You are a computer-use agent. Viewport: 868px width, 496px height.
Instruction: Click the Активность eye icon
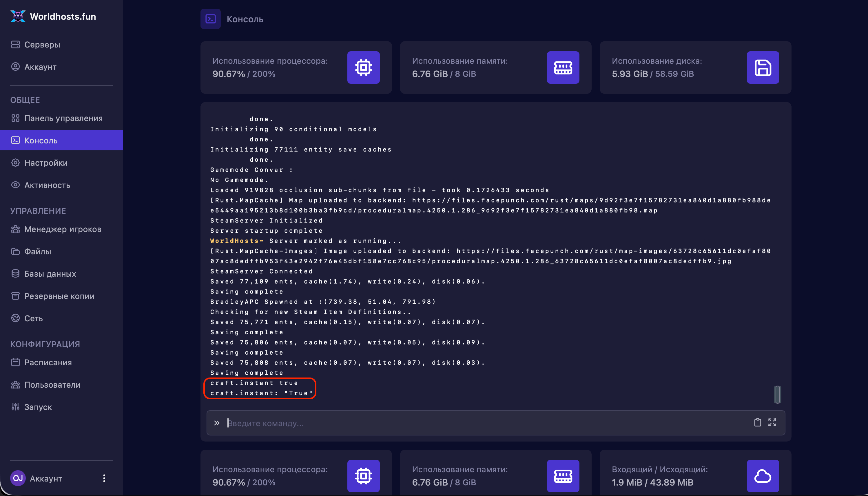pos(15,185)
